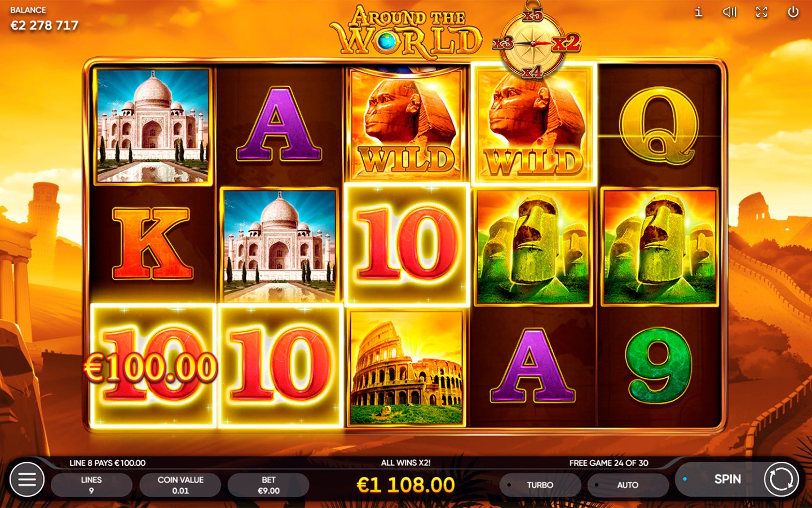Open the Bet amount selector

[x=268, y=485]
